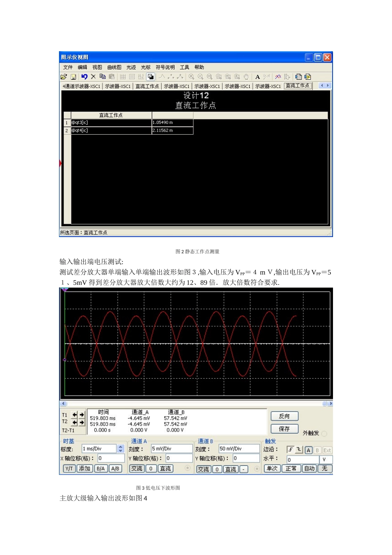This screenshot has height=555, width=392.
Task: Toggle Channel B DC coupling (直流)
Action: 231,469
